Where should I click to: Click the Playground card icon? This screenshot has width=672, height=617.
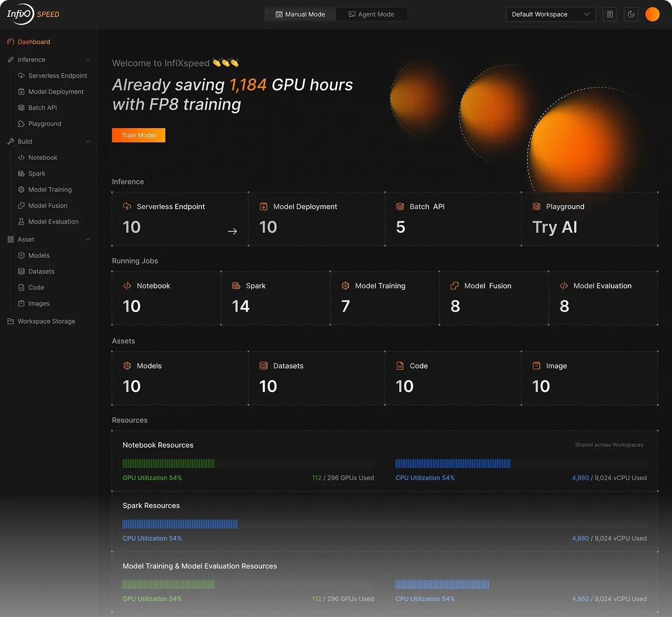pyautogui.click(x=536, y=207)
